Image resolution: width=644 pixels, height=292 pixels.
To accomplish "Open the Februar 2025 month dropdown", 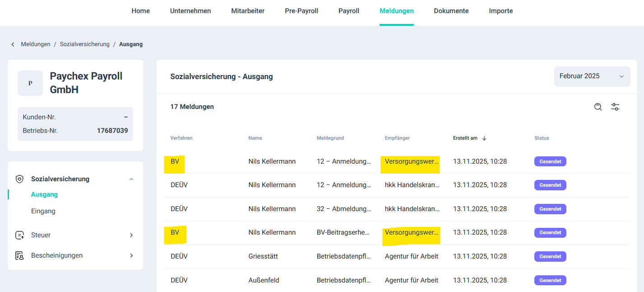I will pos(592,76).
